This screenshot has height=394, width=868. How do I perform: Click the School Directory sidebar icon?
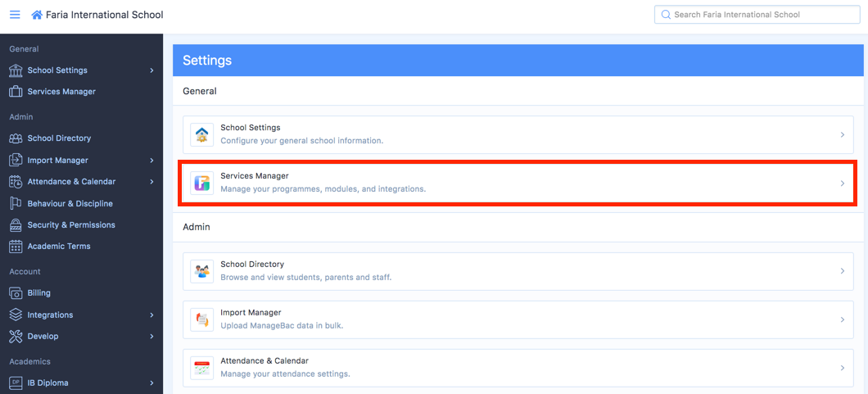(x=16, y=138)
